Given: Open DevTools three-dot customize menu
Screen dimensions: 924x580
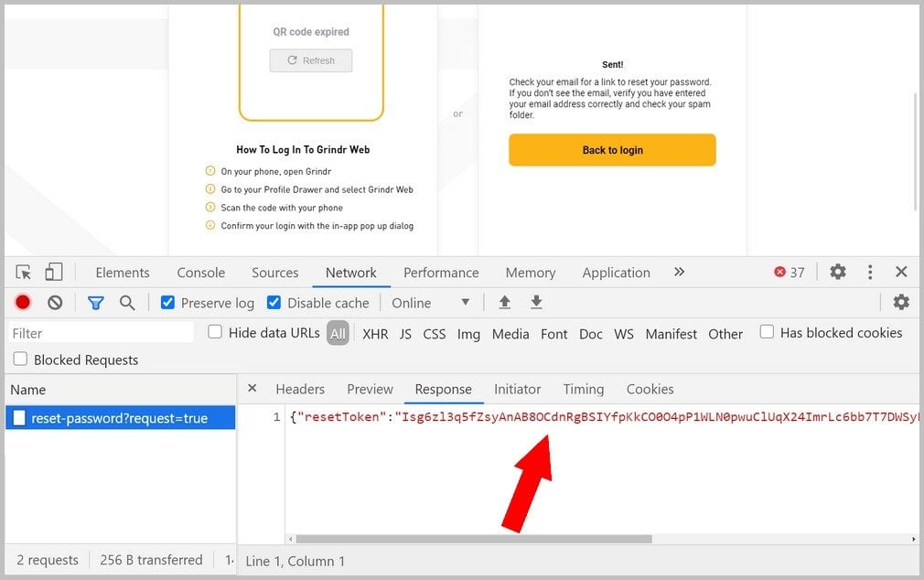Looking at the screenshot, I should tap(870, 272).
